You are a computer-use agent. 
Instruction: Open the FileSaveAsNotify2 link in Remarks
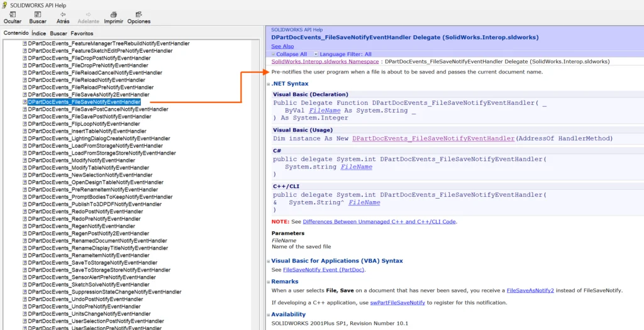point(530,290)
